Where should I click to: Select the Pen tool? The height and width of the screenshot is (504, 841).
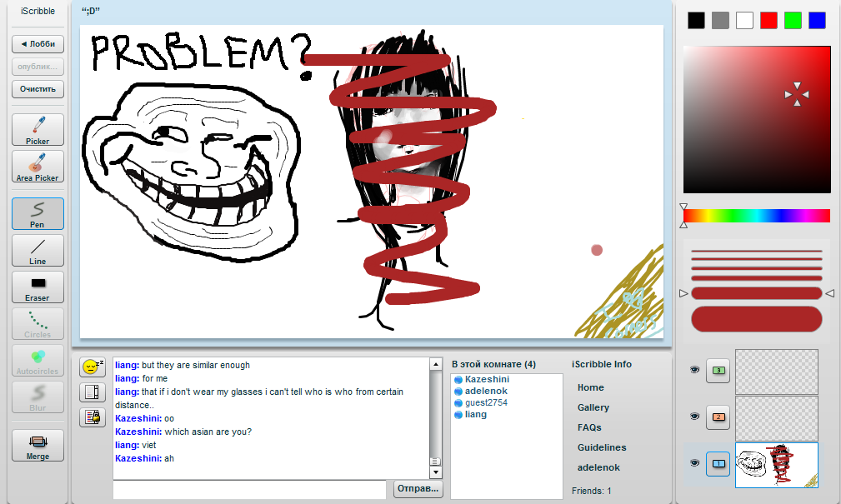tap(38, 213)
